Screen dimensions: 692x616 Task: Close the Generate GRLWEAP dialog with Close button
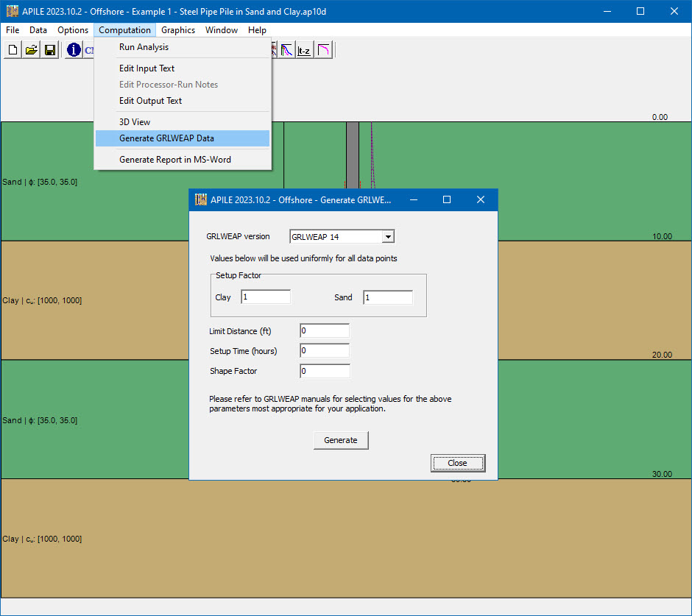click(x=457, y=463)
